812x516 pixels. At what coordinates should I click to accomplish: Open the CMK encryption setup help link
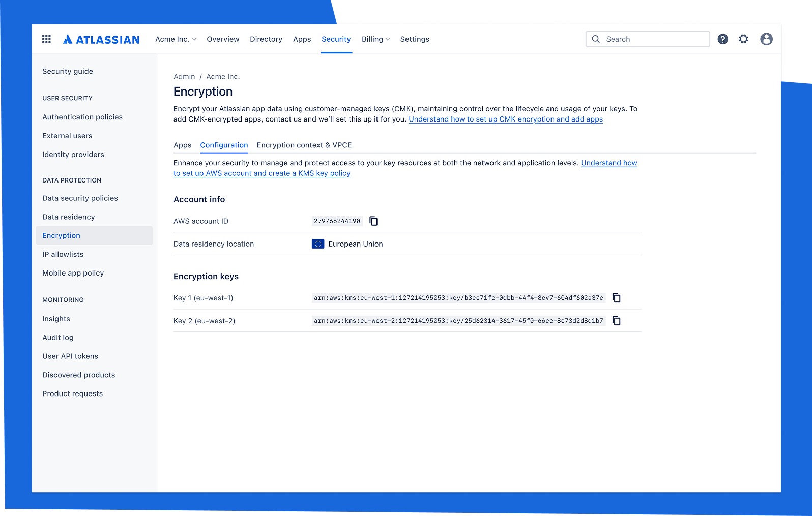coord(505,119)
